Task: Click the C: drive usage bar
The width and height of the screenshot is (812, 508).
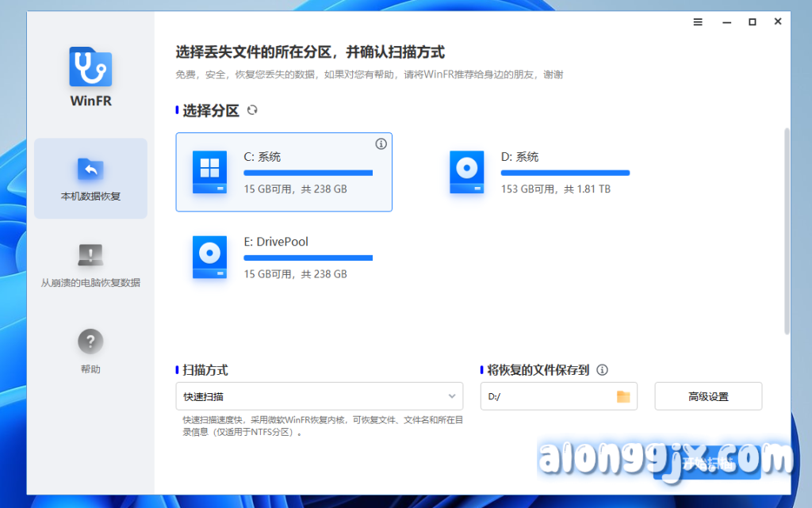Action: (x=308, y=172)
